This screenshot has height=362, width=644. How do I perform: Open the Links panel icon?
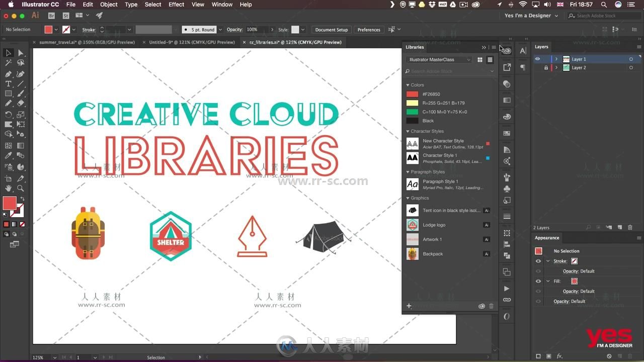tap(507, 300)
